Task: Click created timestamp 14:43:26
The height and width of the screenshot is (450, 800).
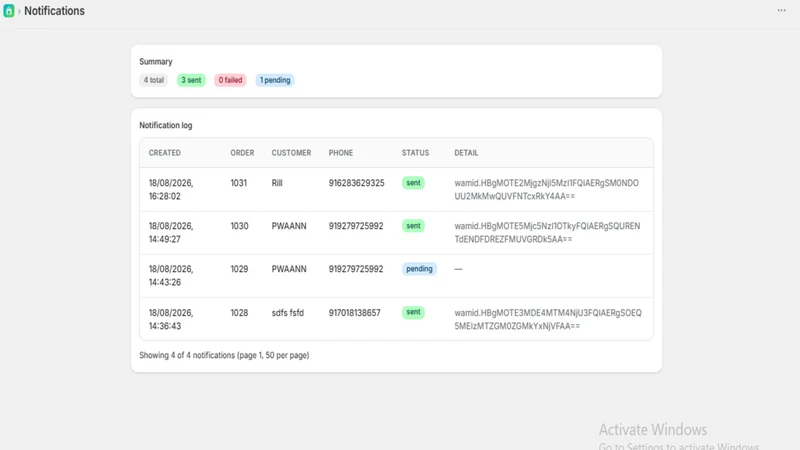Action: click(164, 282)
